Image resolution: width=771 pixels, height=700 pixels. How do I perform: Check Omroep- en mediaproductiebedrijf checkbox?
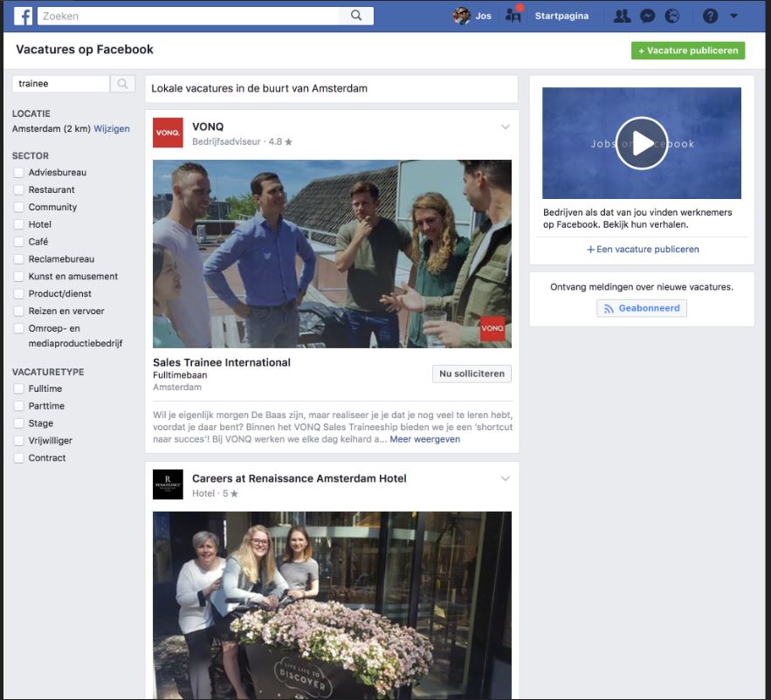pos(18,328)
